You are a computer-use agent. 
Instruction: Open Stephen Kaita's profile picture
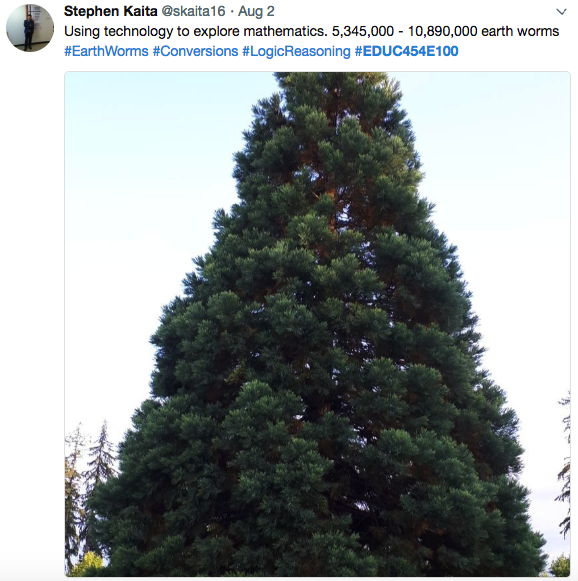30,28
